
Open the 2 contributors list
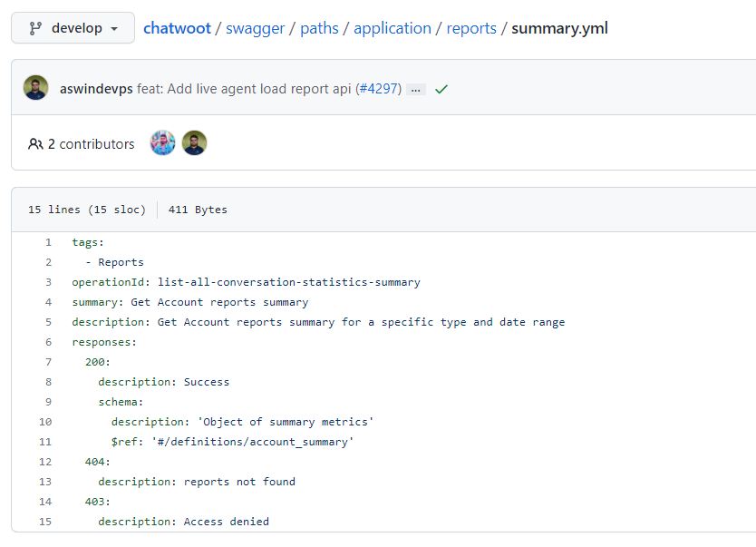click(x=92, y=143)
